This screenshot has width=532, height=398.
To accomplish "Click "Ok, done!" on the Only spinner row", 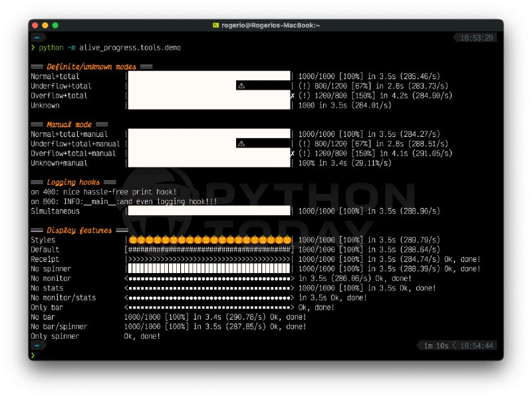I will [x=142, y=336].
